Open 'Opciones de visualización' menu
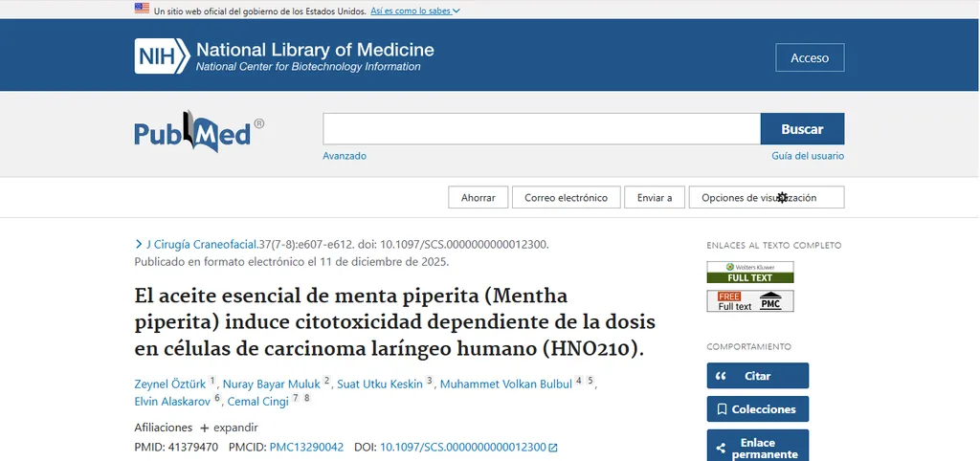980x461 pixels. click(767, 197)
